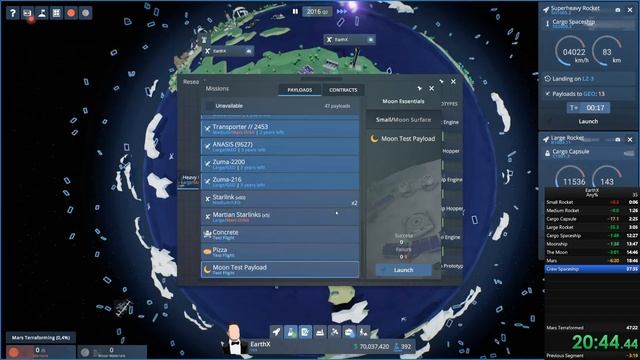Open the research flask menu in bottom bar
The height and width of the screenshot is (360, 640).
tap(291, 332)
